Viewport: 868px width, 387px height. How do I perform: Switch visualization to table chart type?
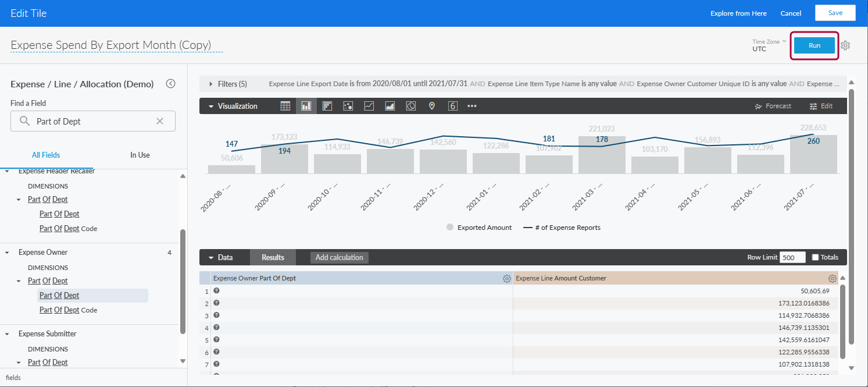pyautogui.click(x=284, y=106)
